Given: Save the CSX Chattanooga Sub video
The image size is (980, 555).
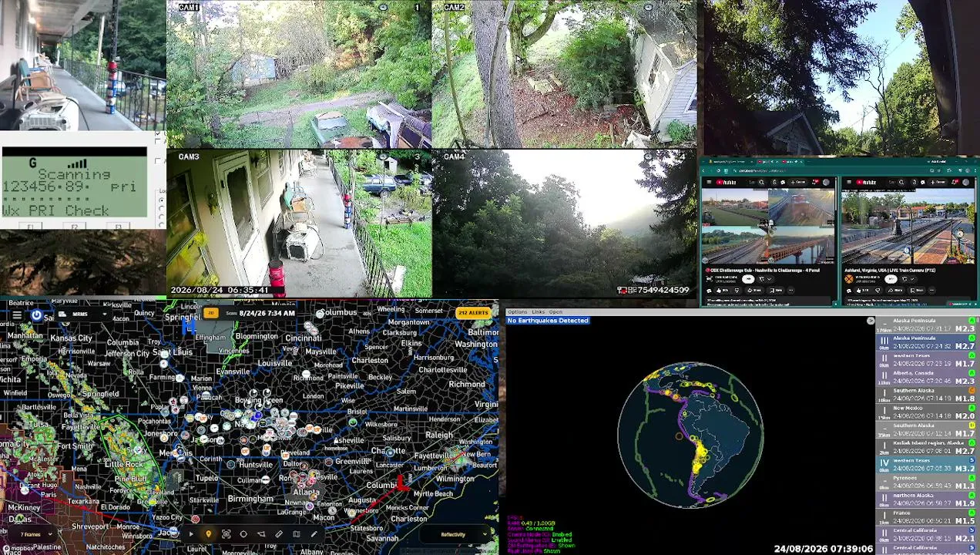Looking at the screenshot, I should coord(776,291).
